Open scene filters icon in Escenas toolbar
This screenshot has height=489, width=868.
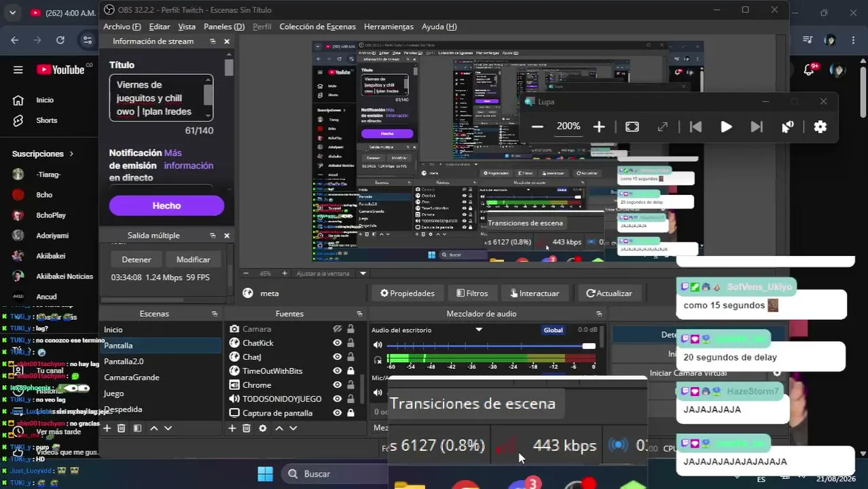pos(137,428)
